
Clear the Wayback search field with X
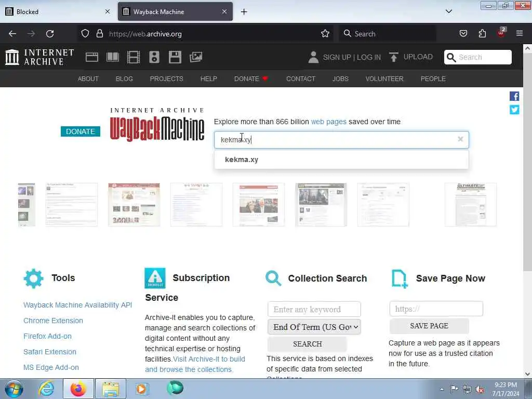pos(460,139)
